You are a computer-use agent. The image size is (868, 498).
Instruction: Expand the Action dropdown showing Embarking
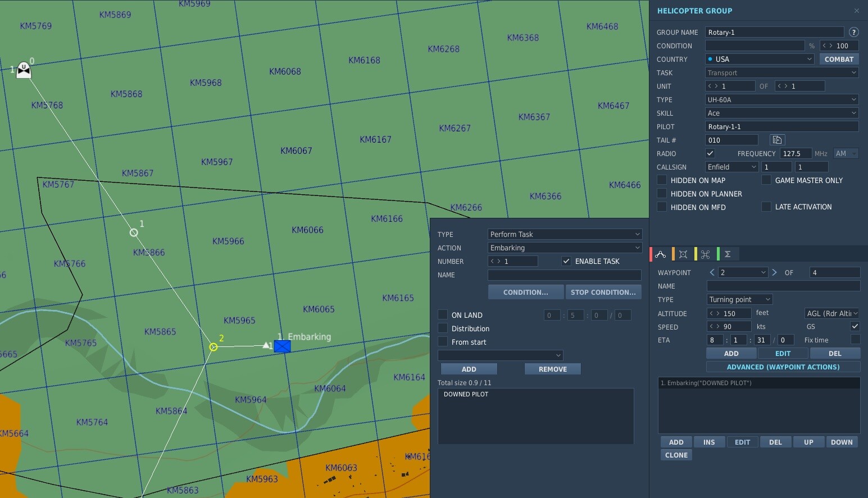tap(565, 248)
